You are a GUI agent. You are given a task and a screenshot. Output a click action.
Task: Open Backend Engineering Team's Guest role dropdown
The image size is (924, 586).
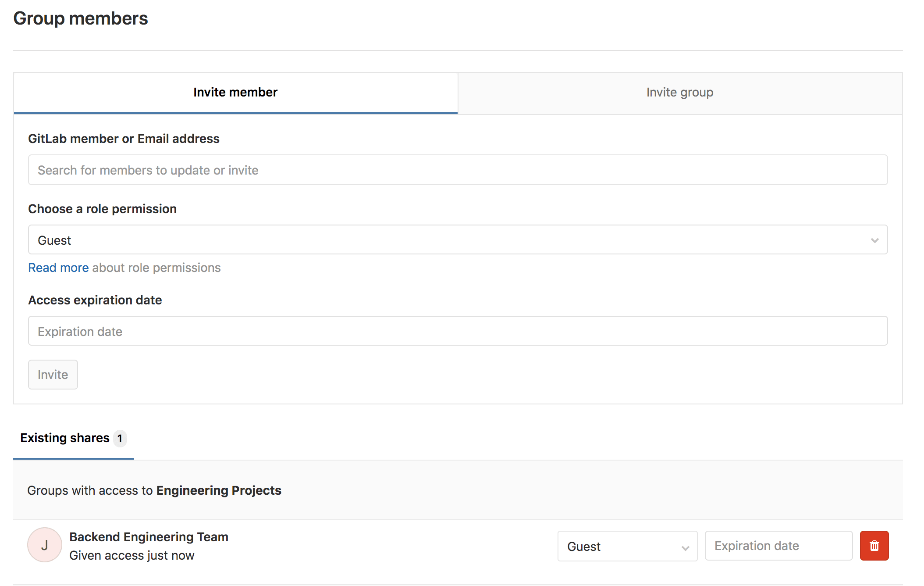(627, 546)
